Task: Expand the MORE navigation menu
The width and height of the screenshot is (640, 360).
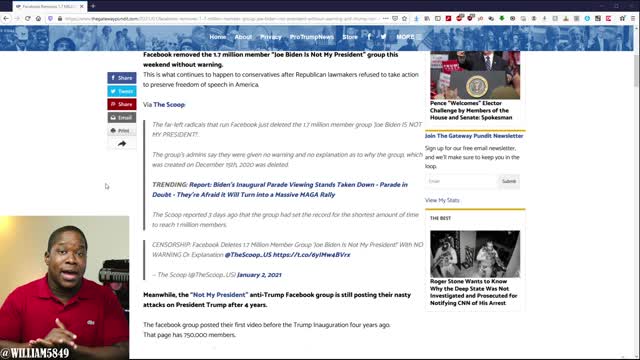Action: (408, 37)
